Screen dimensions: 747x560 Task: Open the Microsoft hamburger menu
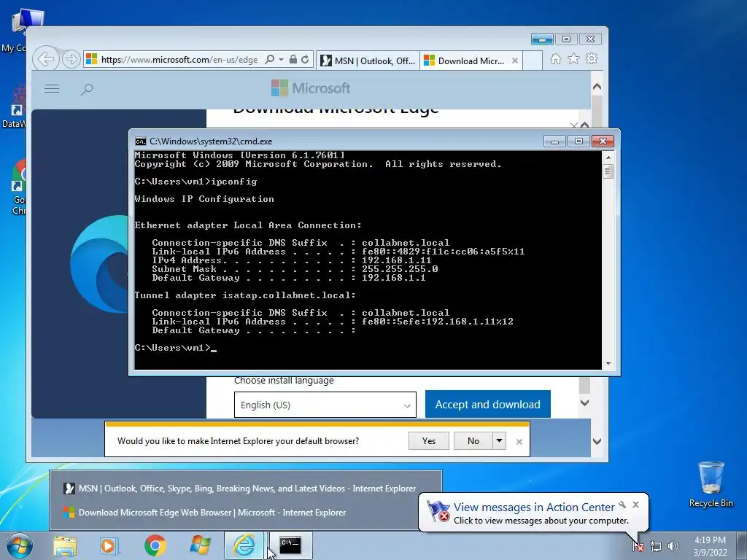pyautogui.click(x=52, y=88)
